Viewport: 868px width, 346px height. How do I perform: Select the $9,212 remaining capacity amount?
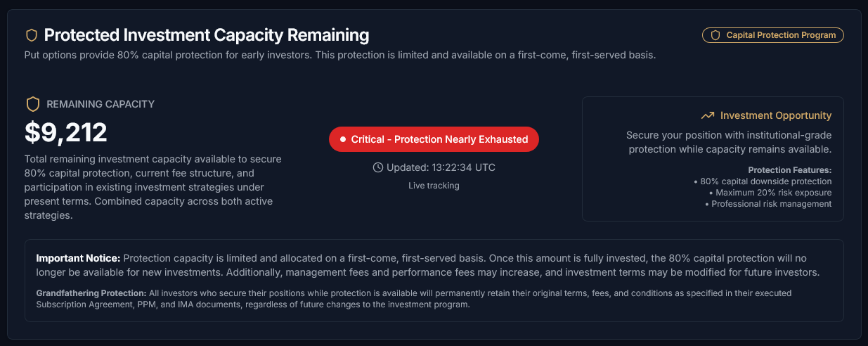(x=66, y=132)
